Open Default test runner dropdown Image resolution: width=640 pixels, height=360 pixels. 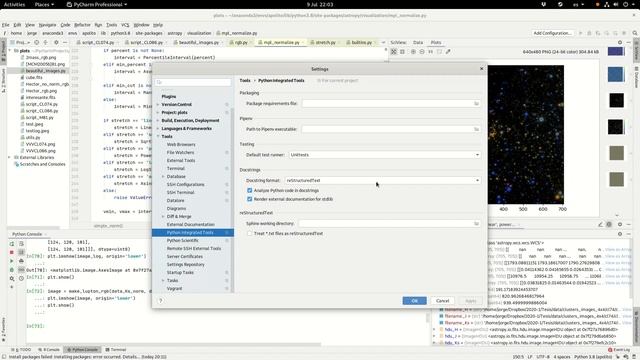click(x=384, y=155)
